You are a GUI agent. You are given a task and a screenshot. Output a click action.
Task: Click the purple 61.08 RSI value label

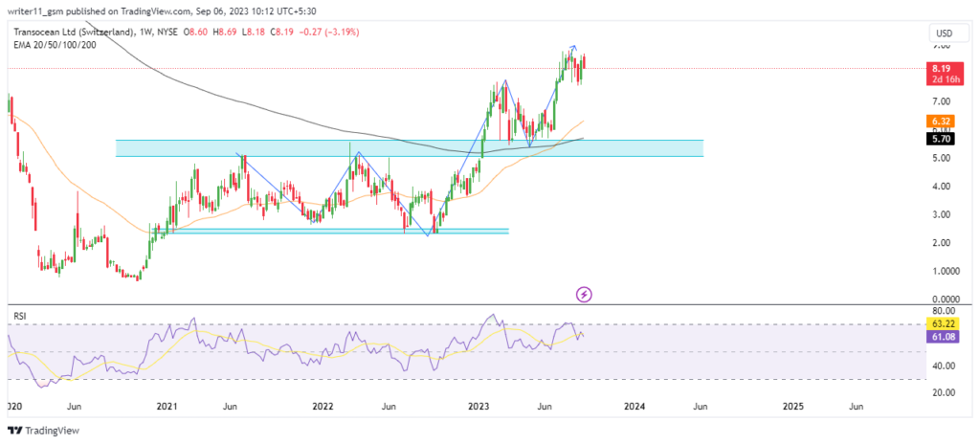(x=943, y=337)
